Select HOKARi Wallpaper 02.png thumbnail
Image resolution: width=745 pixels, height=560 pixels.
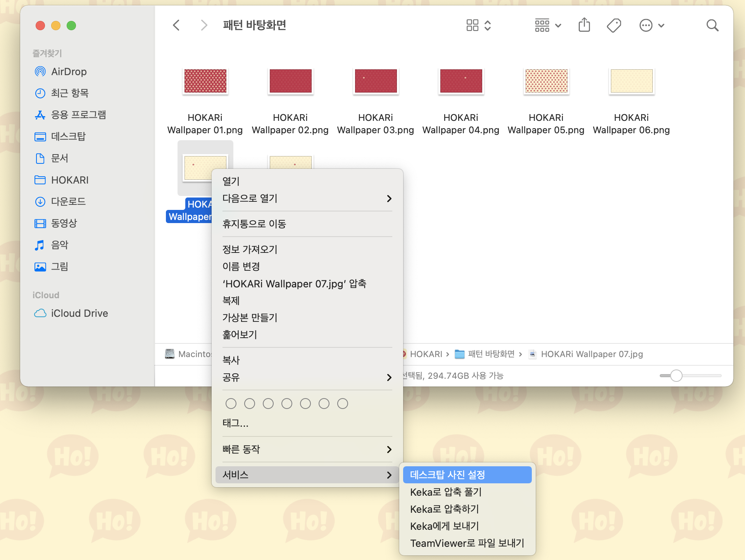290,81
